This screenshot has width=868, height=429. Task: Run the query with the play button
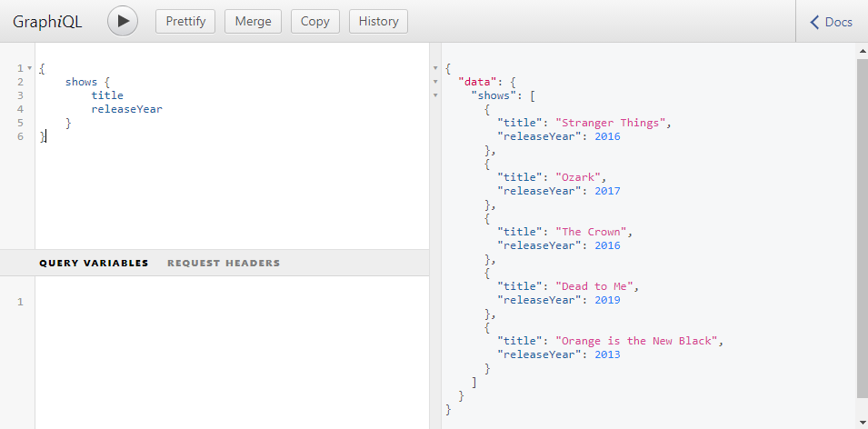click(x=123, y=21)
